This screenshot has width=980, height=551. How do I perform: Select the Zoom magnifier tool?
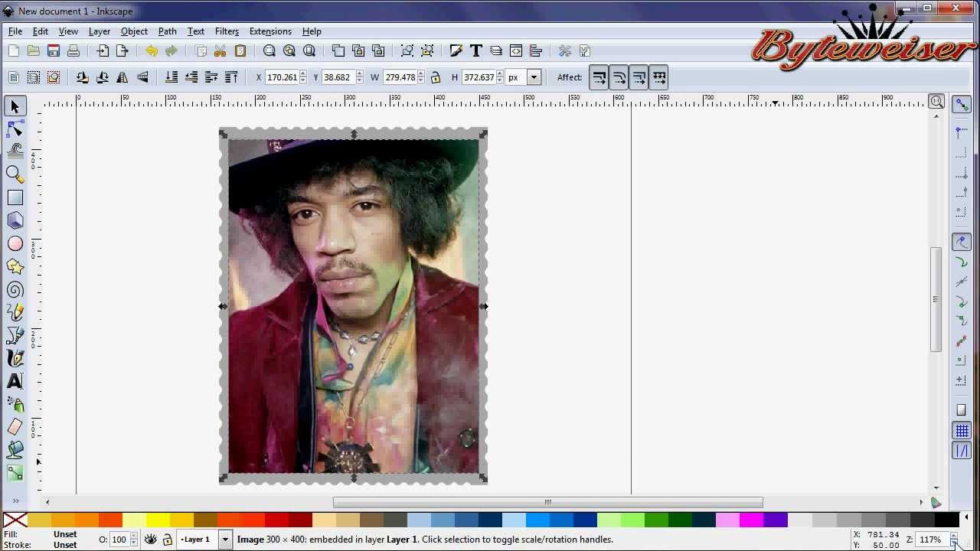pos(15,174)
